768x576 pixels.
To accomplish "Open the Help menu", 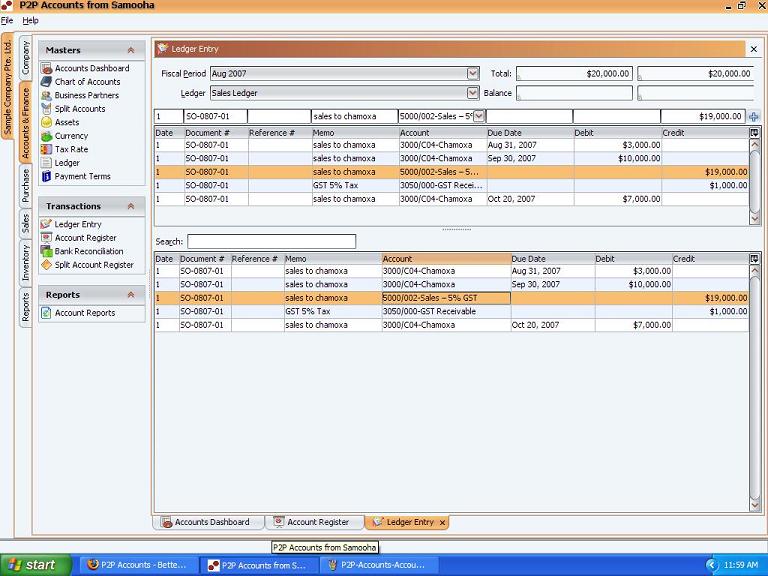I will (x=30, y=21).
